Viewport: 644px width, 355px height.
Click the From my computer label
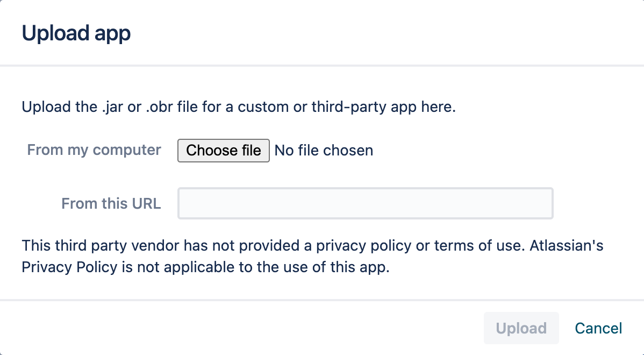coord(94,150)
